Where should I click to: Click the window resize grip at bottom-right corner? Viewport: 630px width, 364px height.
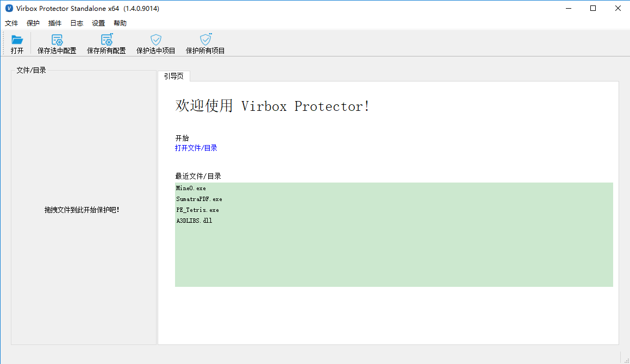coord(626,360)
